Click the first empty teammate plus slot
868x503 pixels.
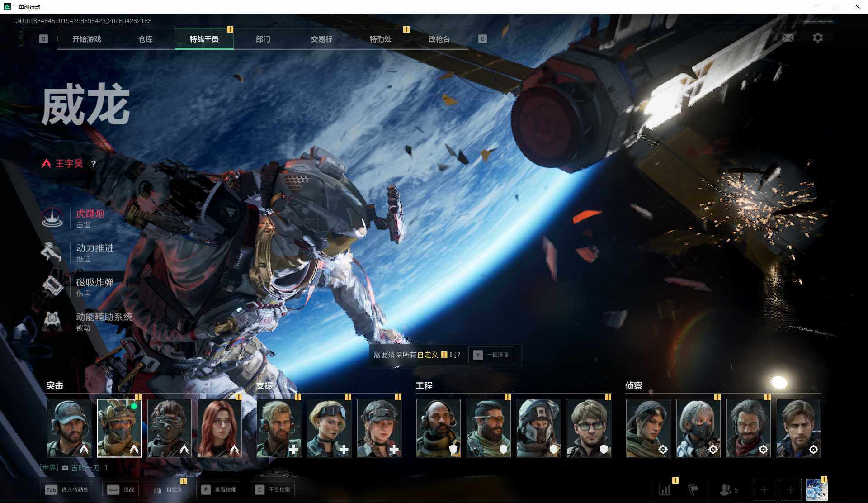coord(764,490)
